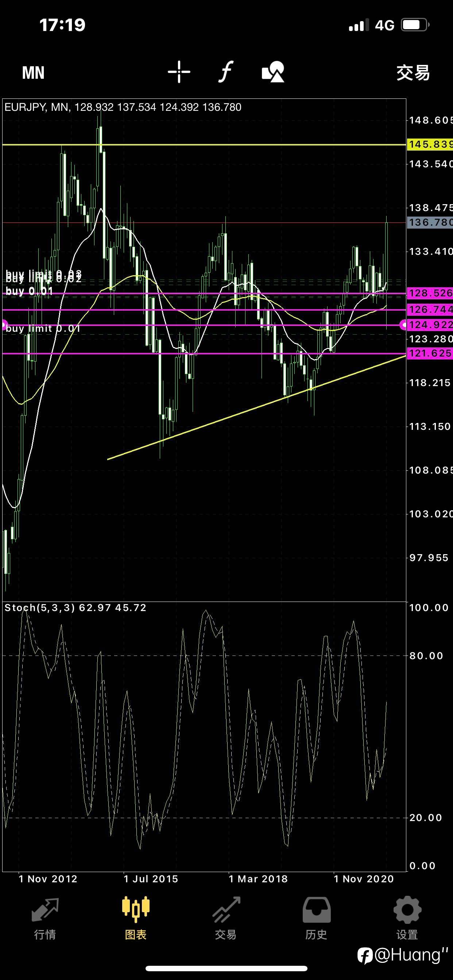The image size is (453, 980).
Task: Tap the battery indicator in status bar
Action: click(x=416, y=25)
